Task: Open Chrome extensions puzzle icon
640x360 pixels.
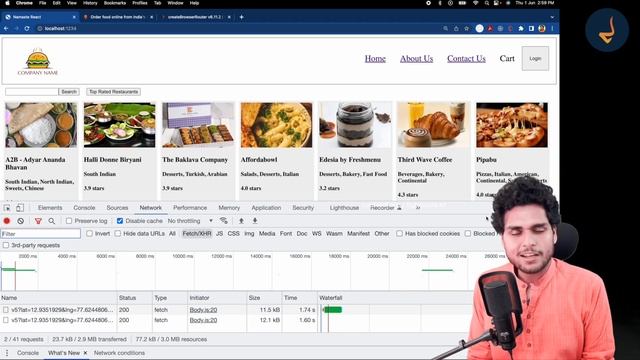Action: (521, 29)
